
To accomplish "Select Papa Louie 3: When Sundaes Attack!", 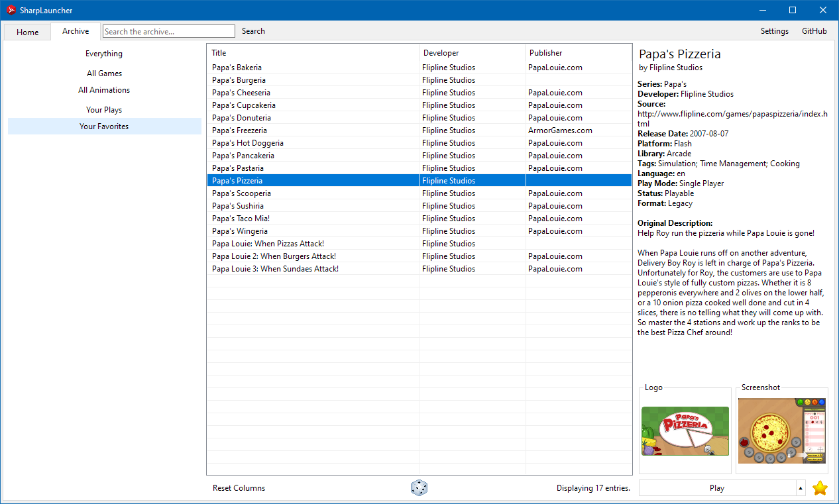I will [420, 269].
